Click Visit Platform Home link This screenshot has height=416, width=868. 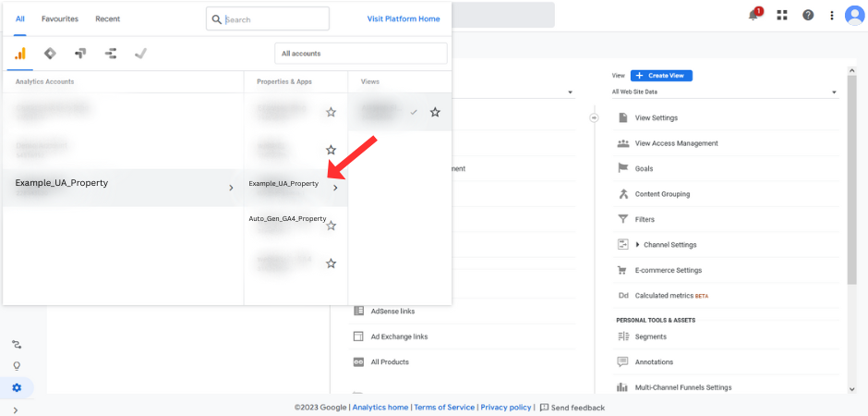[404, 18]
